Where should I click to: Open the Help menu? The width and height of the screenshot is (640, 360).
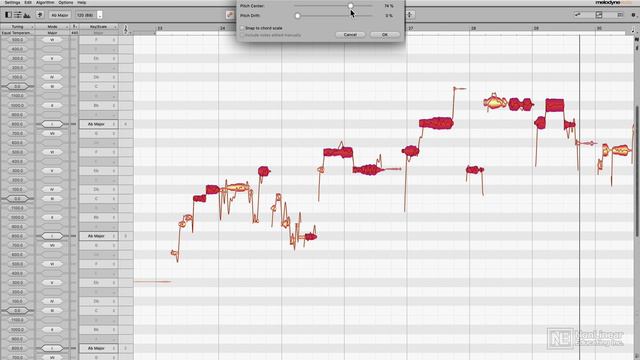(x=82, y=2)
